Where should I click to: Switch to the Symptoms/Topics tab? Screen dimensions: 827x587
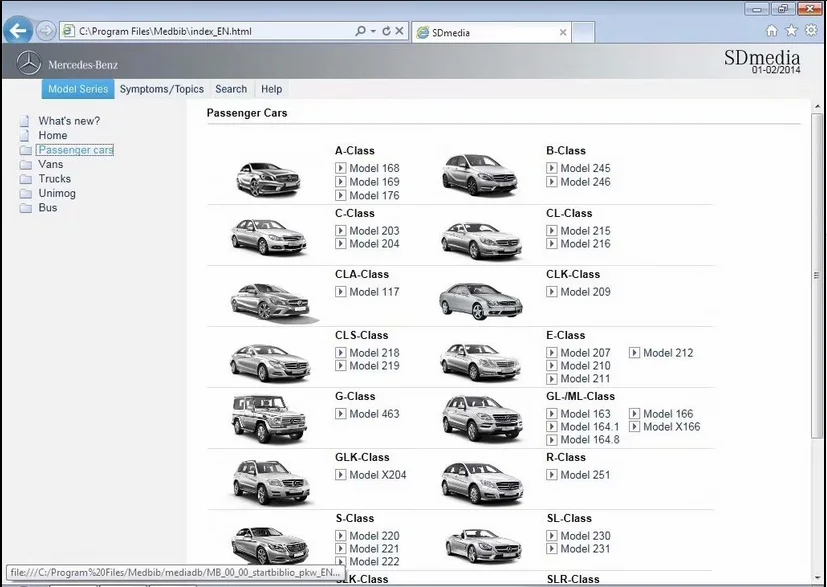[x=161, y=89]
